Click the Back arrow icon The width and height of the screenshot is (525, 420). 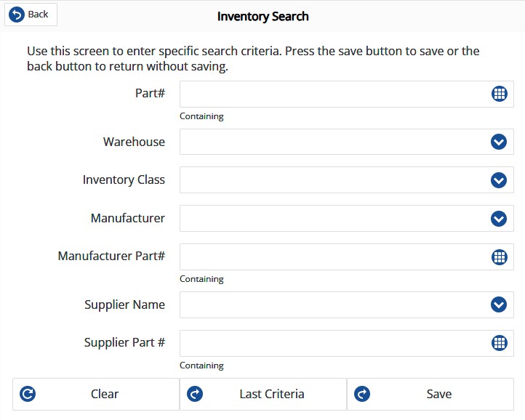point(17,15)
